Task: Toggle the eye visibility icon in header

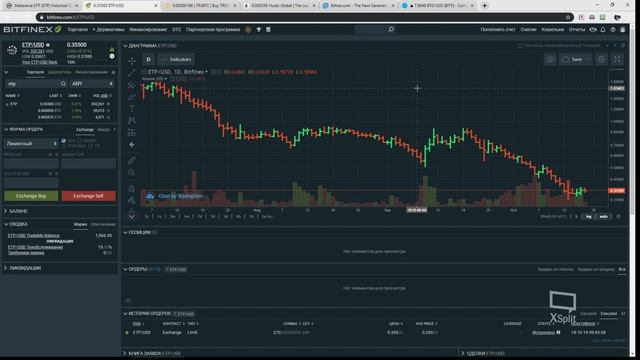Action: pos(593,29)
